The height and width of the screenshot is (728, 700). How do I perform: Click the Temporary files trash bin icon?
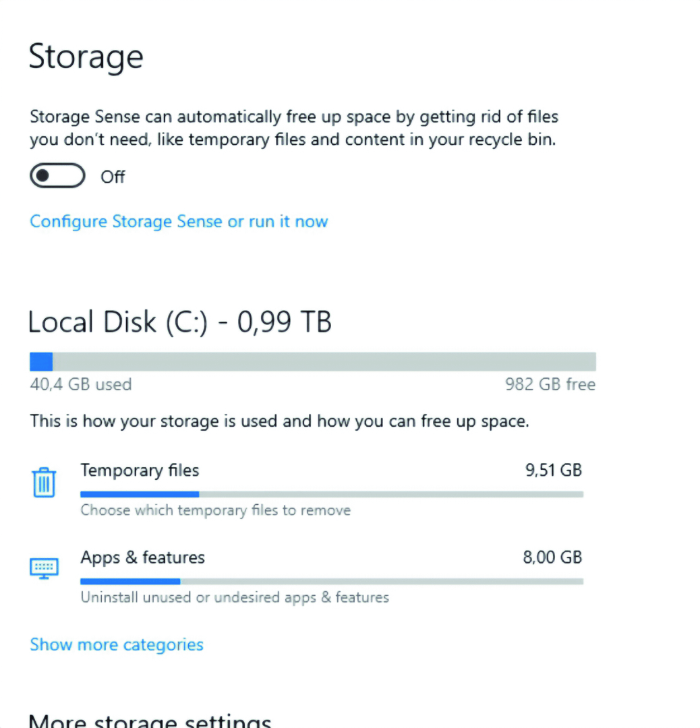[x=44, y=483]
